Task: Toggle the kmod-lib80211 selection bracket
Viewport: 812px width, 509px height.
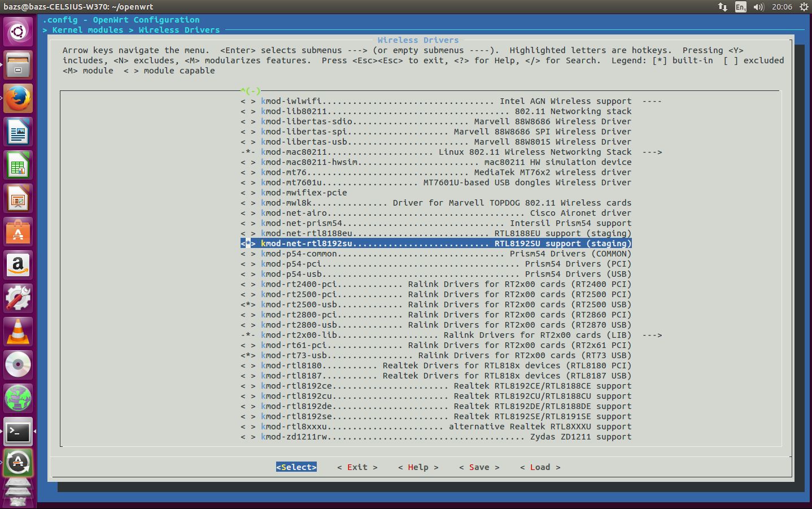Action: point(248,111)
